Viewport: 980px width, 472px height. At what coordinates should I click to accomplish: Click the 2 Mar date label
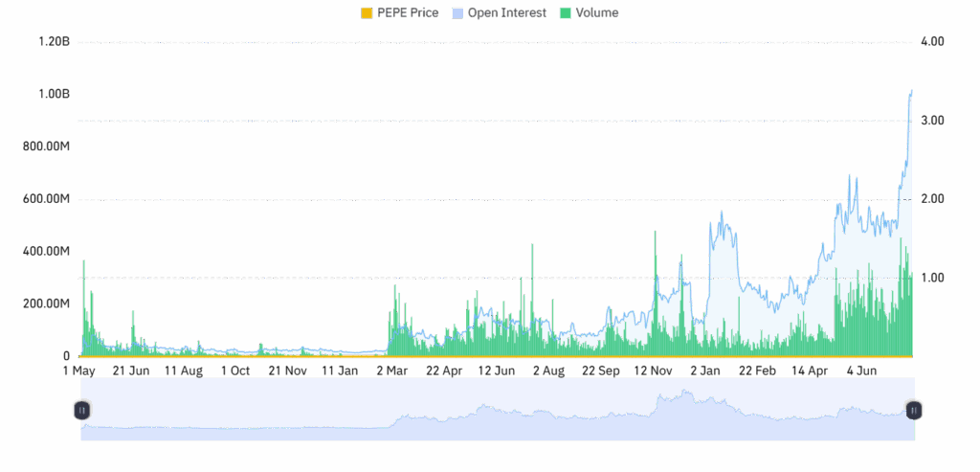(x=391, y=371)
